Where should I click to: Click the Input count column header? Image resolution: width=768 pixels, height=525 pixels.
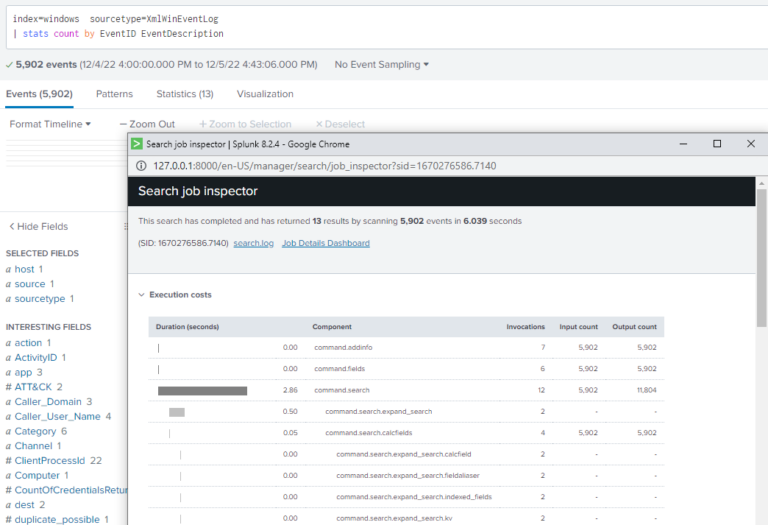[x=578, y=327]
